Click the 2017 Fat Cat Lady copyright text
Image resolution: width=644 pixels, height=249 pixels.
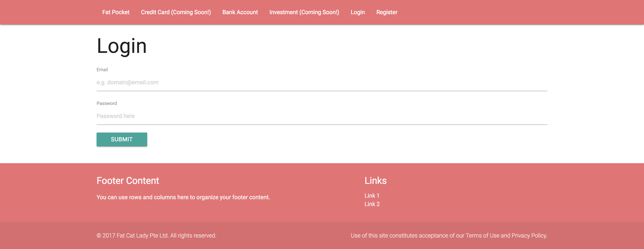tap(156, 236)
